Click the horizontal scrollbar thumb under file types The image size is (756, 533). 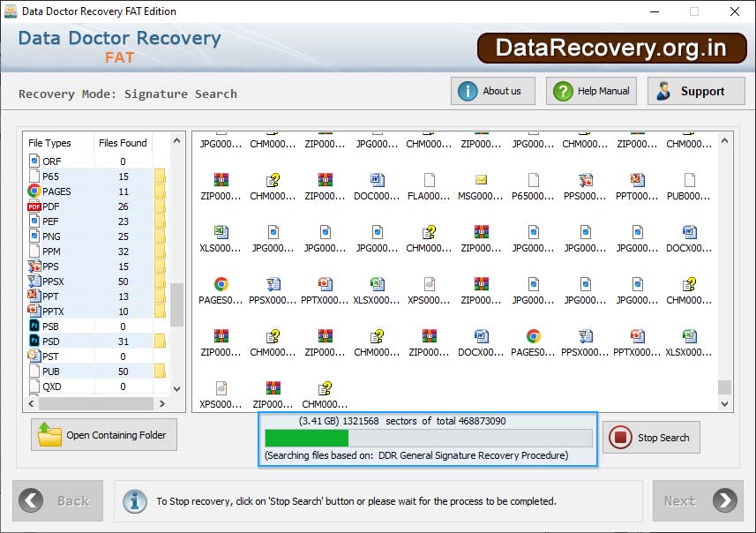click(96, 404)
